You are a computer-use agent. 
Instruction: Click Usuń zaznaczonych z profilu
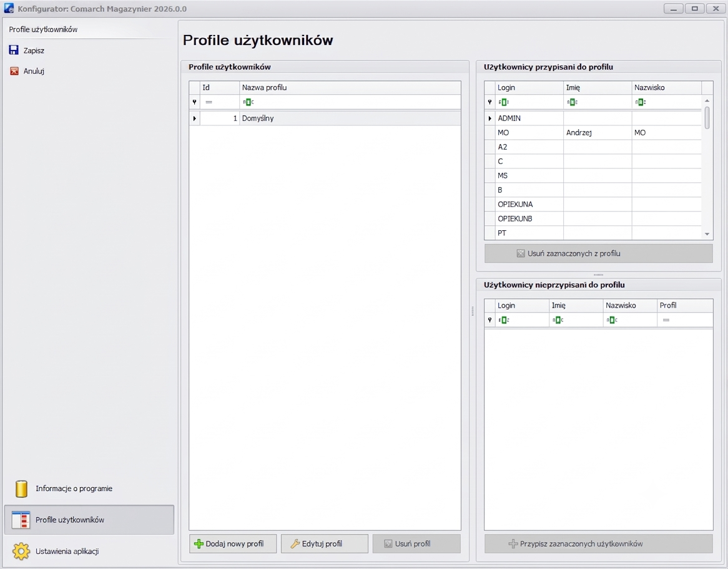click(x=599, y=253)
